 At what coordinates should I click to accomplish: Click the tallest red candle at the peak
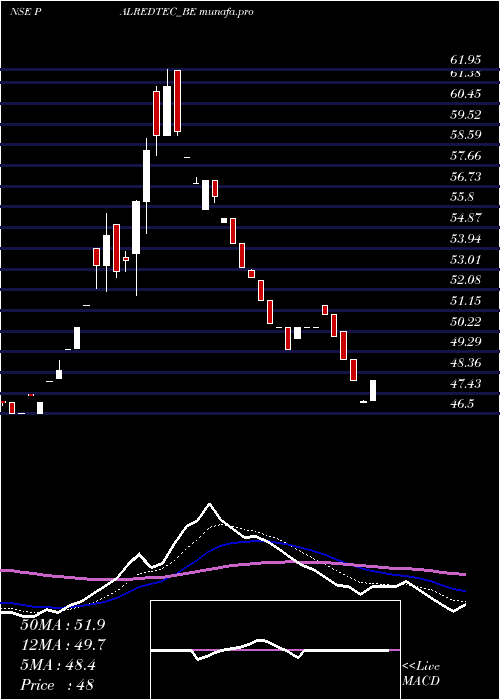coord(178,101)
